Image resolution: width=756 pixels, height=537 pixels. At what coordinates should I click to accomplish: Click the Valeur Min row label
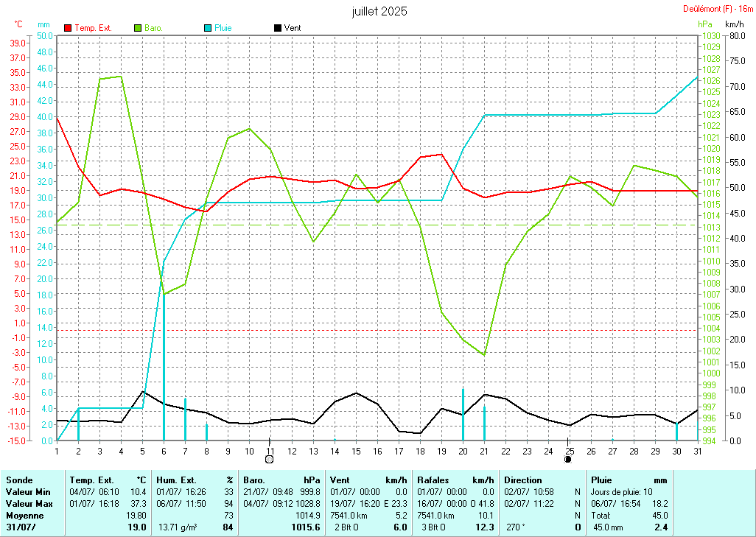point(27,491)
